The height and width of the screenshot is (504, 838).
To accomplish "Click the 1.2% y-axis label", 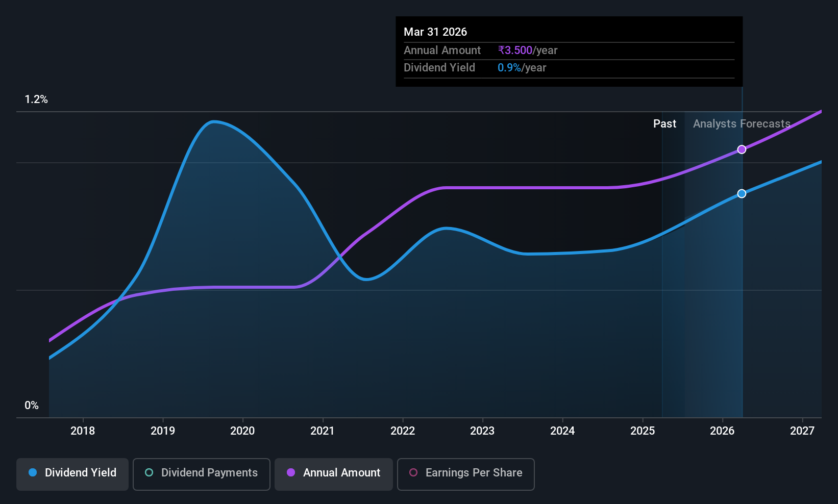I will (36, 99).
